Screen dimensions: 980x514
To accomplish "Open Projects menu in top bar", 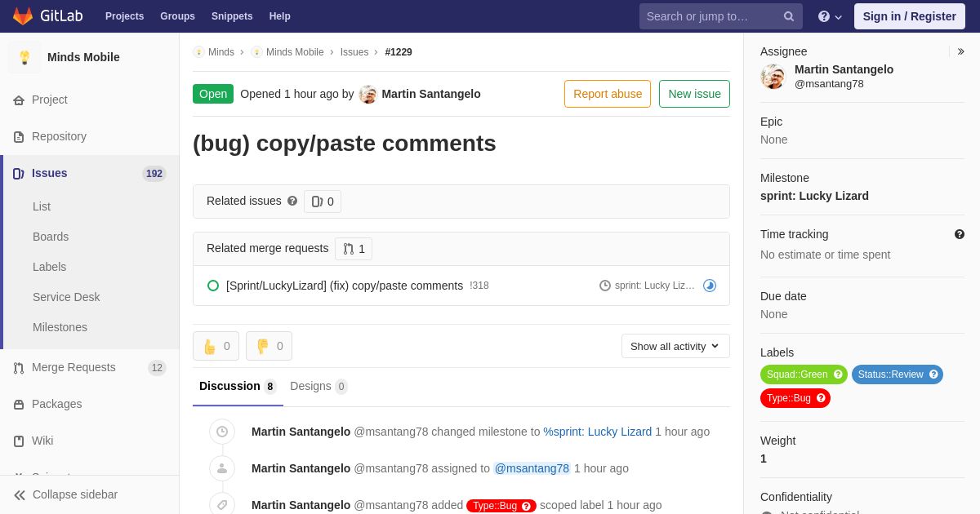I will tap(124, 16).
